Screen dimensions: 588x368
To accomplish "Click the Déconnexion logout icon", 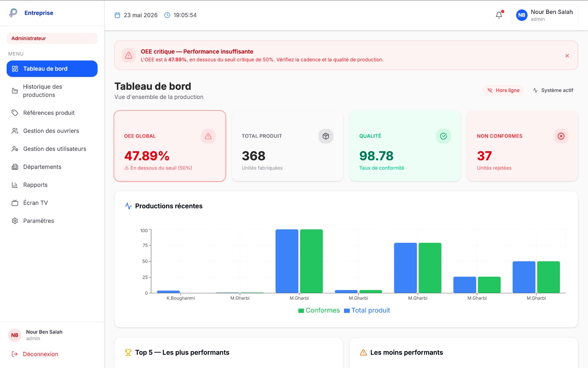I will tap(15, 354).
